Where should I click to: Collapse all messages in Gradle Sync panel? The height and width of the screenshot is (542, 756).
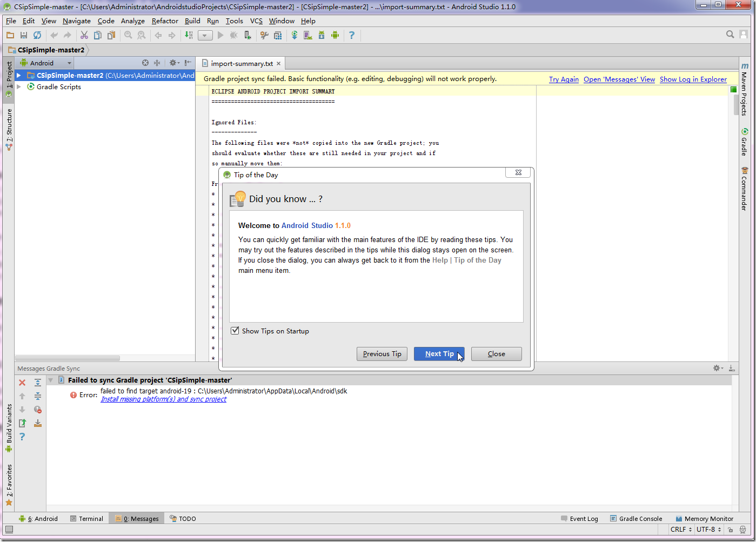(x=38, y=396)
